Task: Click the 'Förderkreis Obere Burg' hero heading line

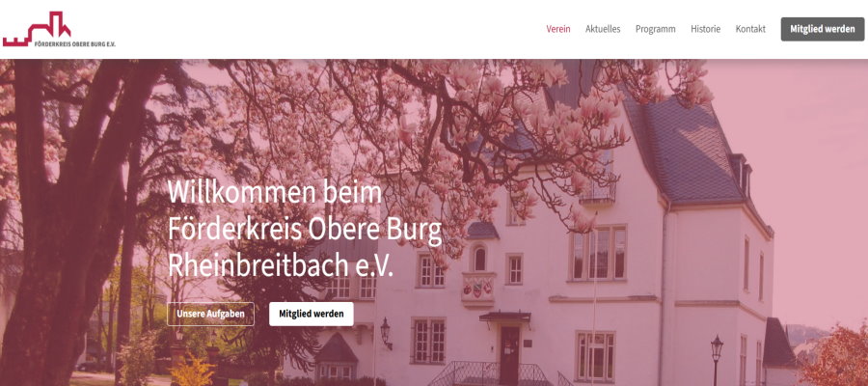Action: [305, 230]
